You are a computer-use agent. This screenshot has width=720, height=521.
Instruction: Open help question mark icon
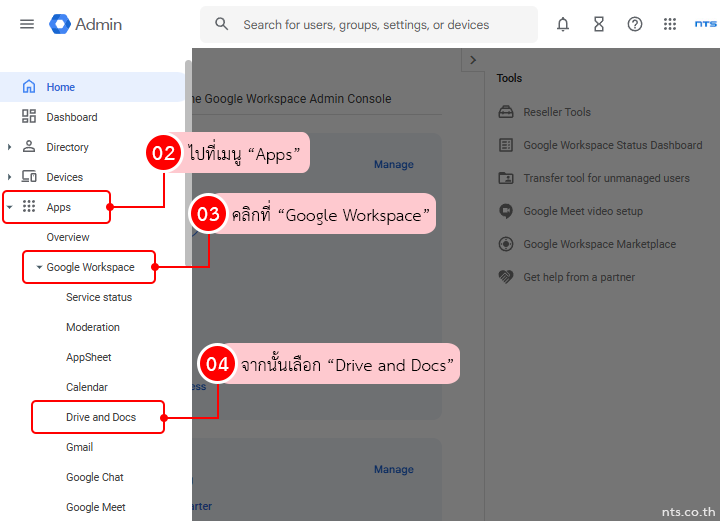635,24
